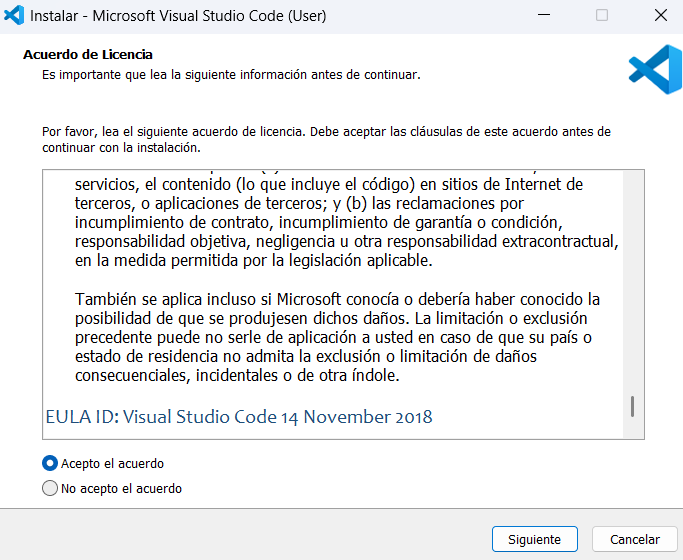Viewport: 683px width, 560px height.
Task: Click the 'EULA ID: Visual Studio Code' line
Action: point(239,416)
